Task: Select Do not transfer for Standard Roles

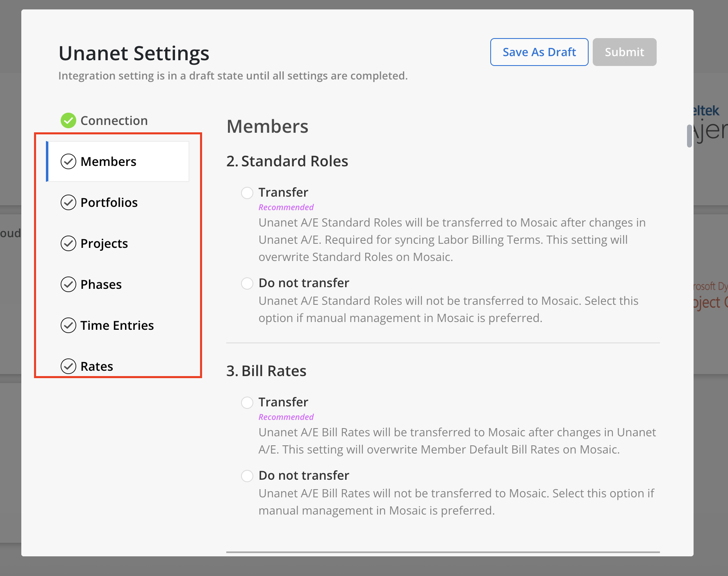Action: point(247,283)
